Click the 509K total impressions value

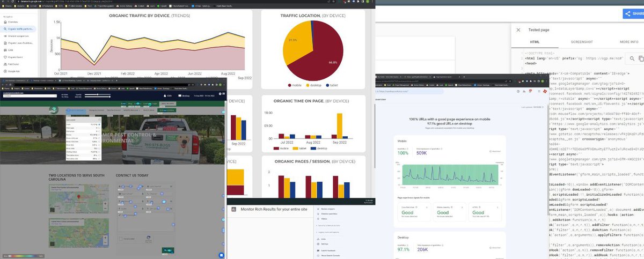point(422,153)
